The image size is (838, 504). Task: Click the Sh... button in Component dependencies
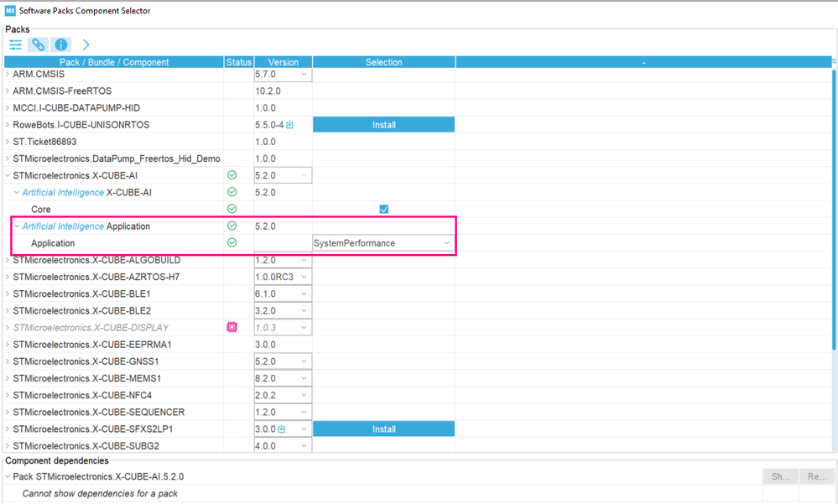click(x=781, y=476)
